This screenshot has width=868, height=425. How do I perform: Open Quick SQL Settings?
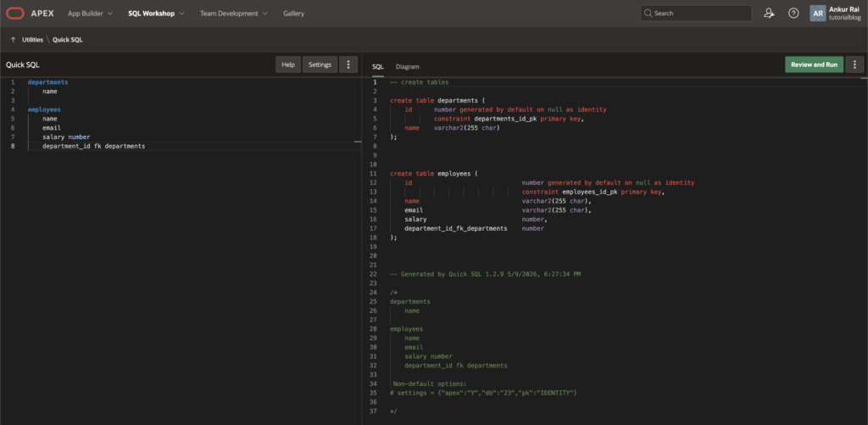(x=320, y=64)
